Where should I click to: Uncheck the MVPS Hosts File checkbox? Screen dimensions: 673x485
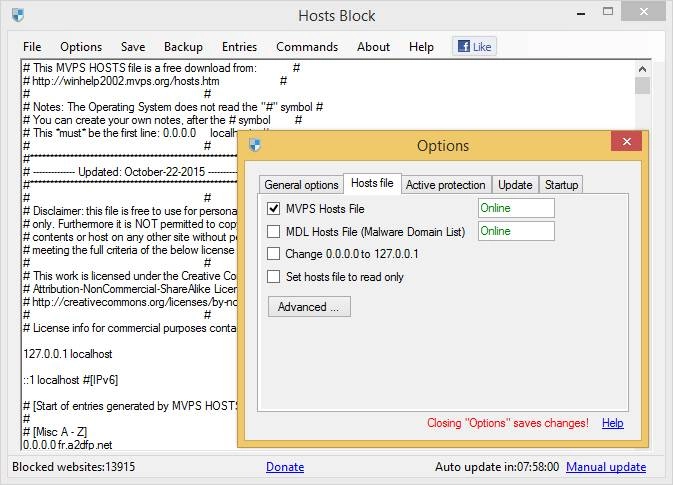[x=273, y=209]
